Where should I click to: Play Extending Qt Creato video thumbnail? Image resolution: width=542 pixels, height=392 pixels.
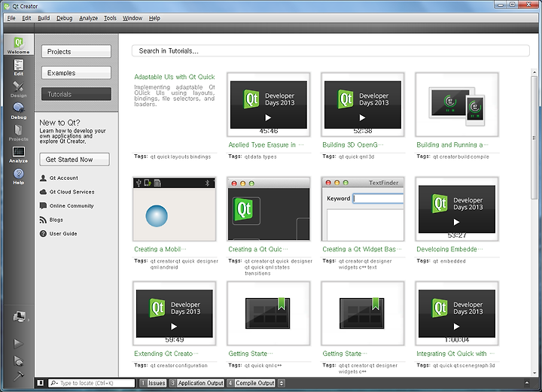175,314
